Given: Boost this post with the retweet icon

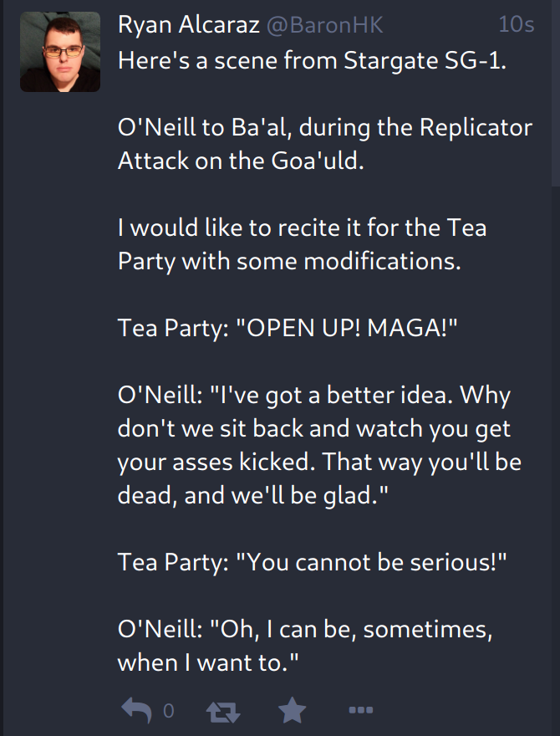Looking at the screenshot, I should [x=221, y=711].
